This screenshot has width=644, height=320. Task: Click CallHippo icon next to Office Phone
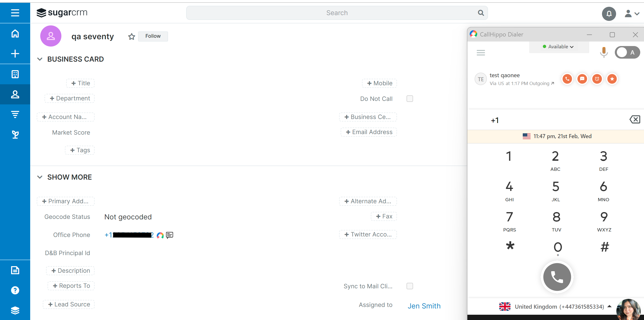click(160, 235)
